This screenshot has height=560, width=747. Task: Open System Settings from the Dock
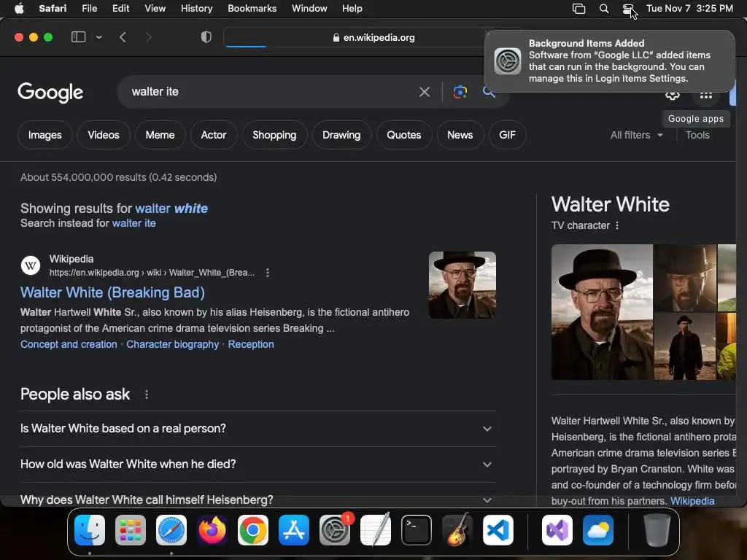(x=335, y=530)
